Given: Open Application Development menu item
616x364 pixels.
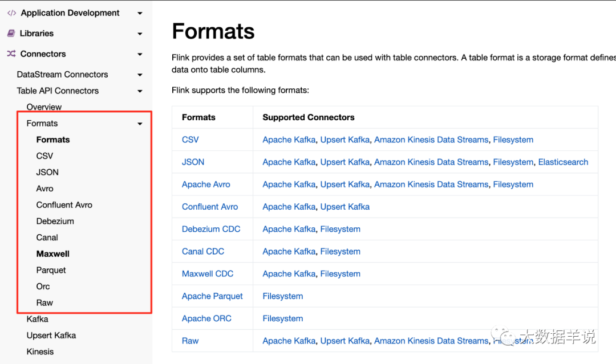Looking at the screenshot, I should pyautogui.click(x=70, y=13).
